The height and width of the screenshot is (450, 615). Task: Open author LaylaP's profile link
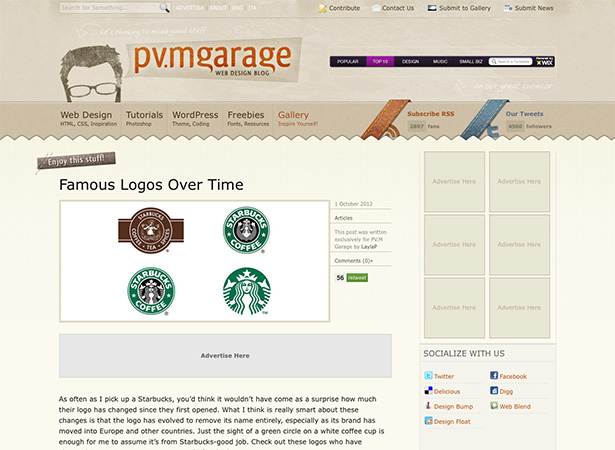click(371, 244)
